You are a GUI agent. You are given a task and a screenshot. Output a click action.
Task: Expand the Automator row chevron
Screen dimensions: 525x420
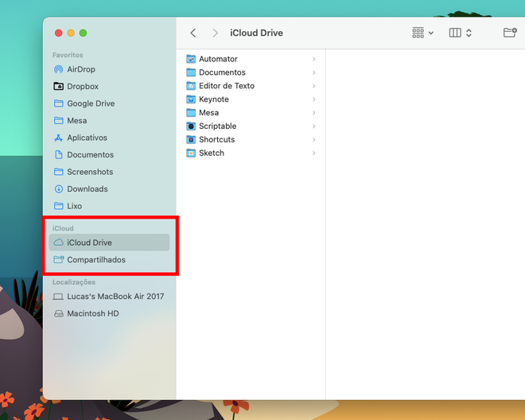pos(314,60)
